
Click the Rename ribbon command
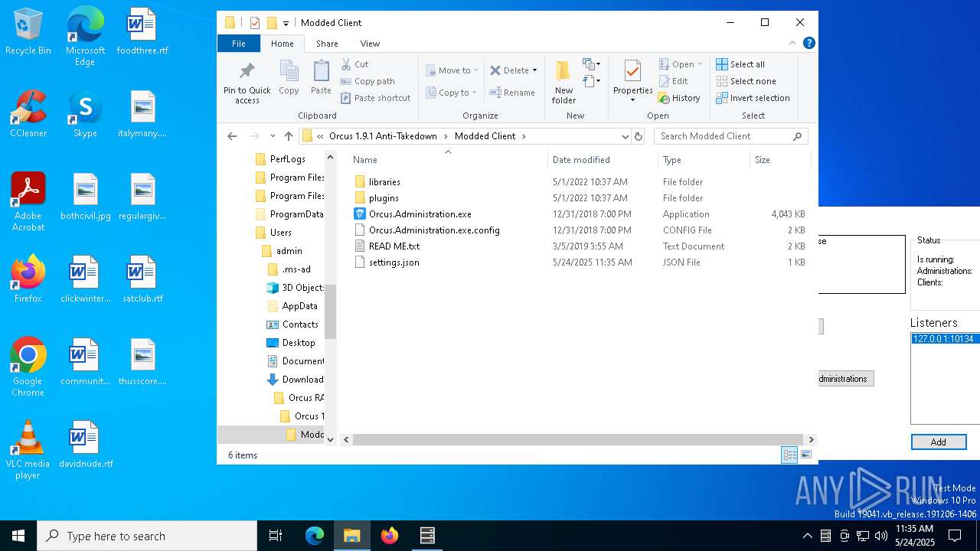click(x=512, y=93)
